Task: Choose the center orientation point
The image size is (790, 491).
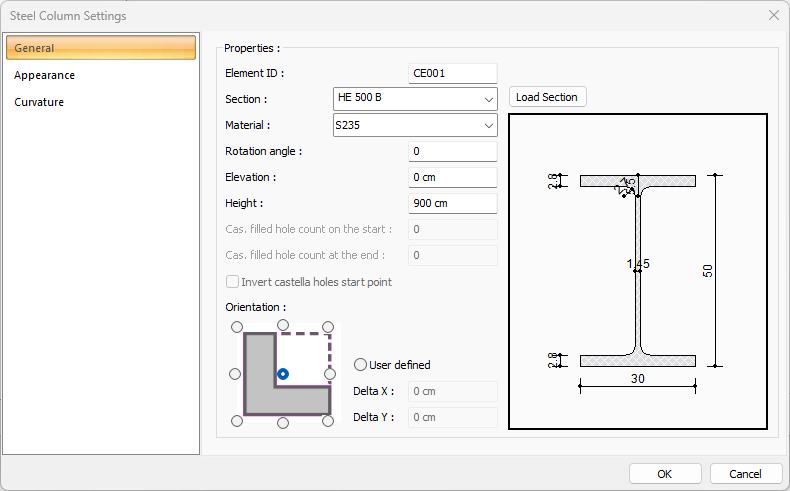Action: click(x=283, y=374)
